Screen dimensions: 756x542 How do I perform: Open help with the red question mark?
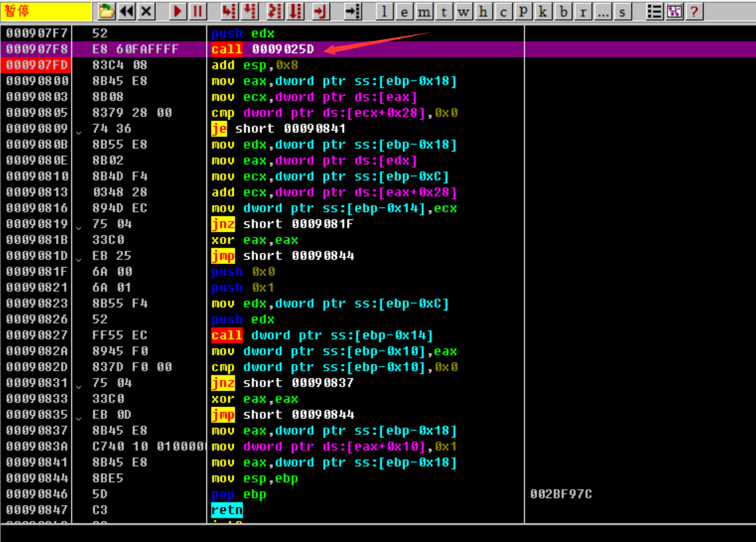694,11
